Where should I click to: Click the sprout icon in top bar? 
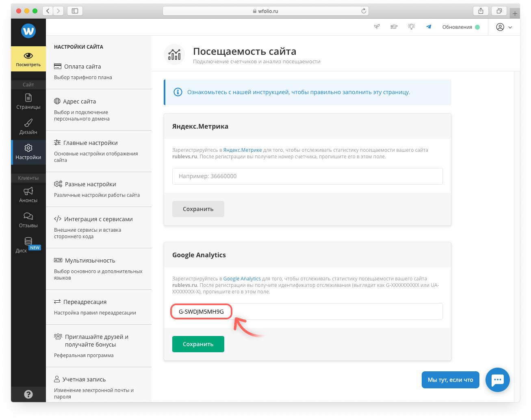(x=377, y=27)
